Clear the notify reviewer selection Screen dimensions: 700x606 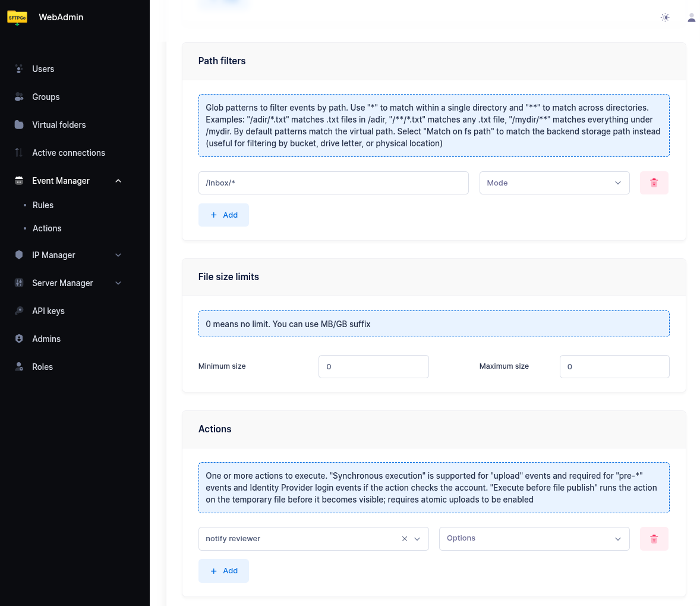pos(405,539)
